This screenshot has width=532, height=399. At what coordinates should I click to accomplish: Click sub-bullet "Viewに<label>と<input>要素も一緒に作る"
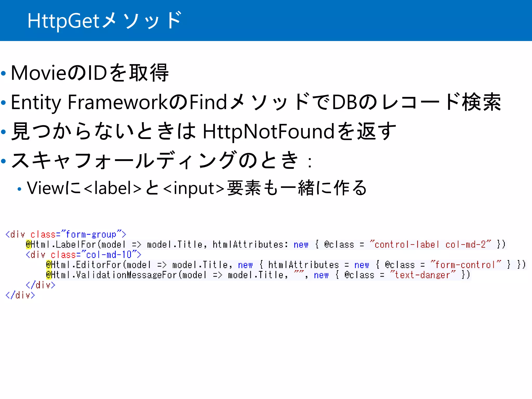(197, 188)
